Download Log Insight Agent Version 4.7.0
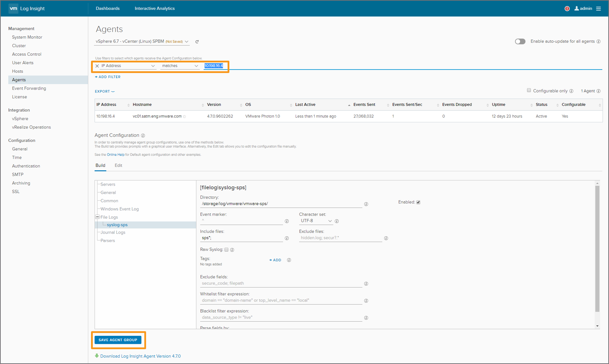Screen dimensions: 609x364 pos(140,356)
